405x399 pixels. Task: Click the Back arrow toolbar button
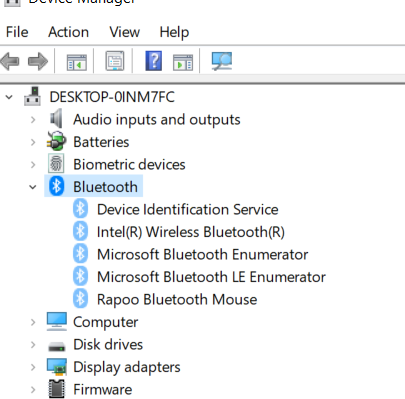pyautogui.click(x=10, y=61)
